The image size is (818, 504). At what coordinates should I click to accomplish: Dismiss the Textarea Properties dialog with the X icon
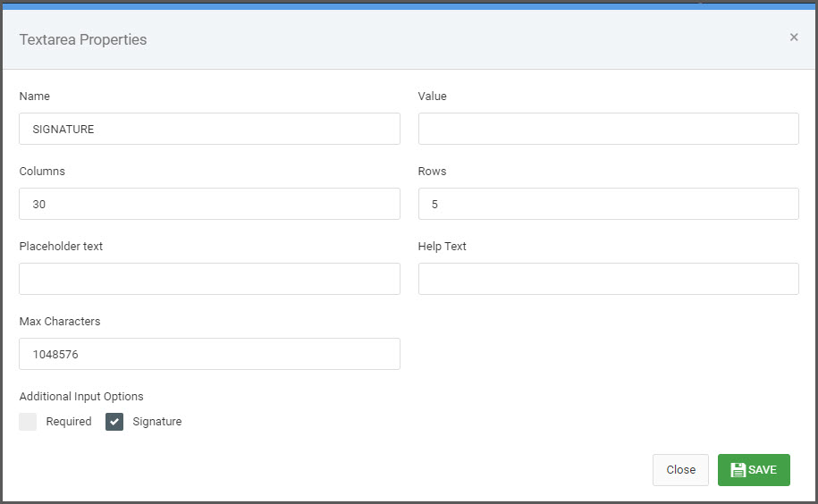pyautogui.click(x=794, y=37)
